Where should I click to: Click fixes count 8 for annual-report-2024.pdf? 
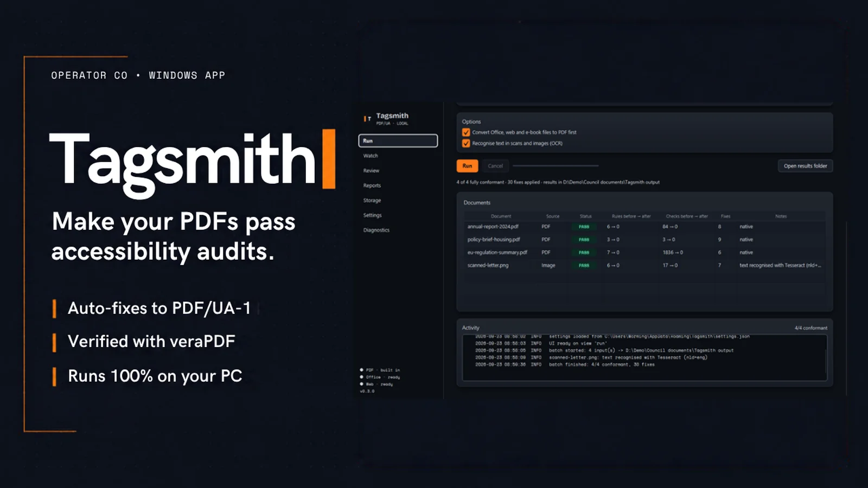719,227
